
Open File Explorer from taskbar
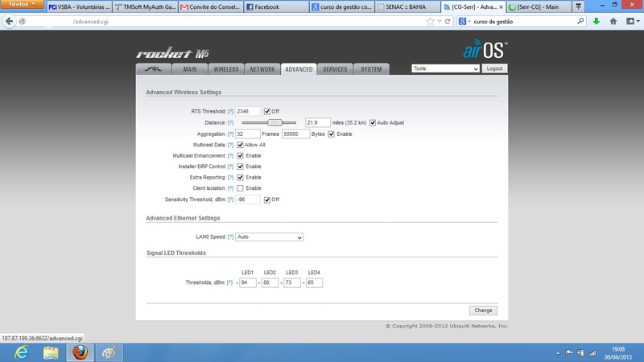click(51, 352)
